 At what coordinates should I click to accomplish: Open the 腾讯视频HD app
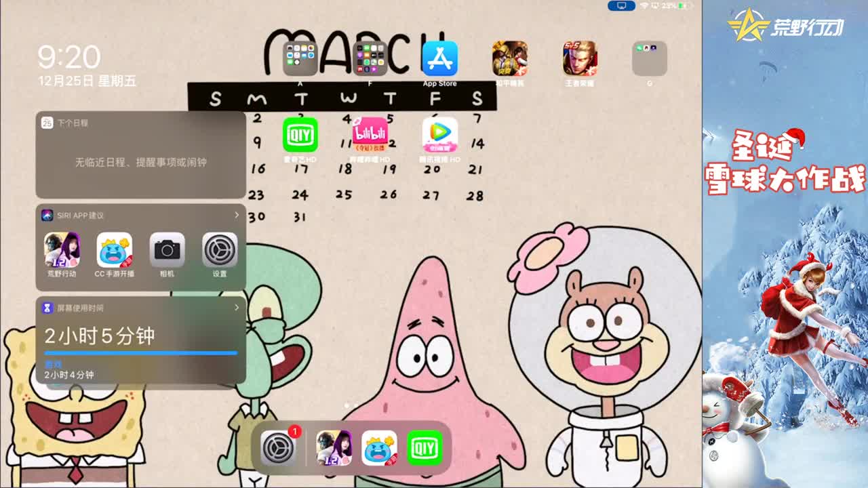439,135
